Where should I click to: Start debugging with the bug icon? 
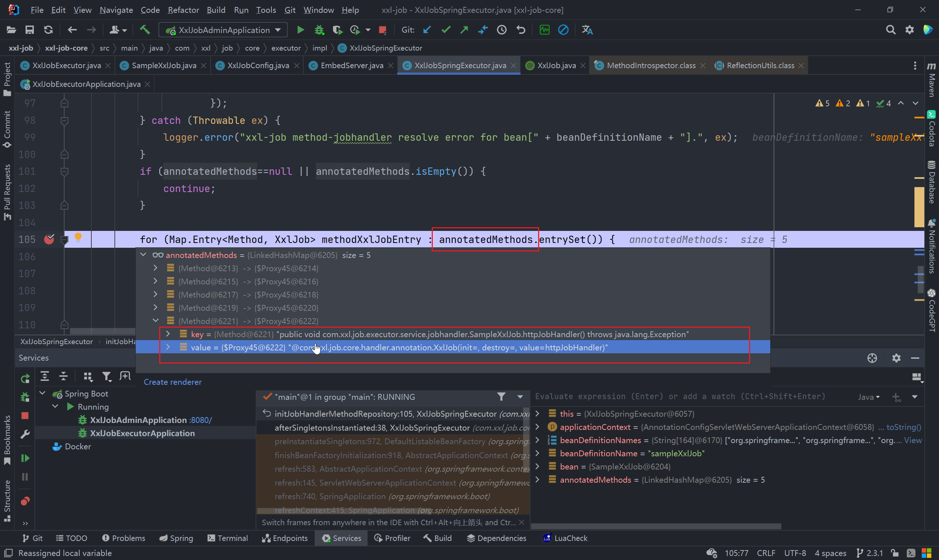(x=319, y=30)
